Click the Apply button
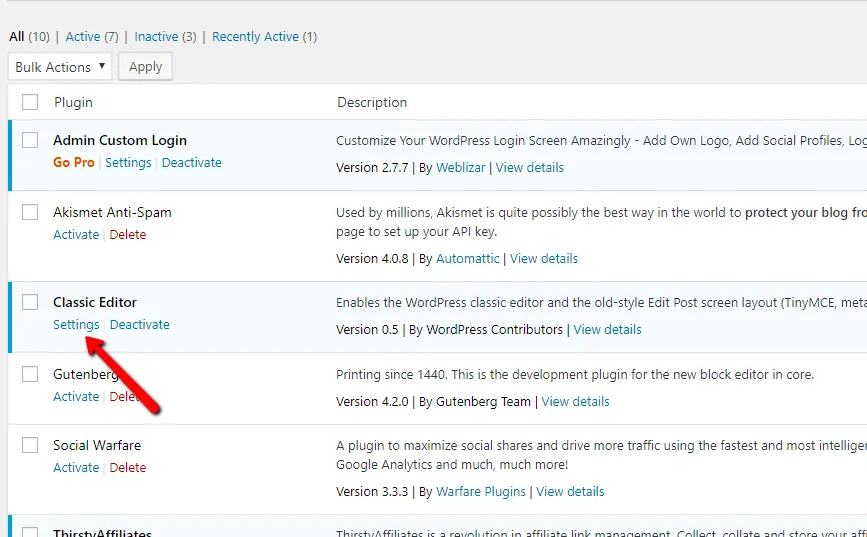Screen dimensions: 867x537 coord(145,67)
